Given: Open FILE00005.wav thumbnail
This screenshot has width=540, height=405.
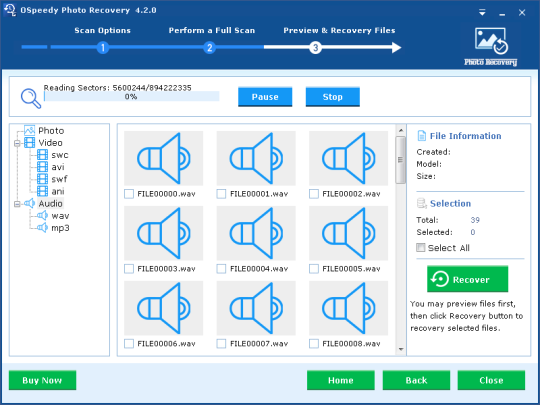Looking at the screenshot, I should pos(349,233).
